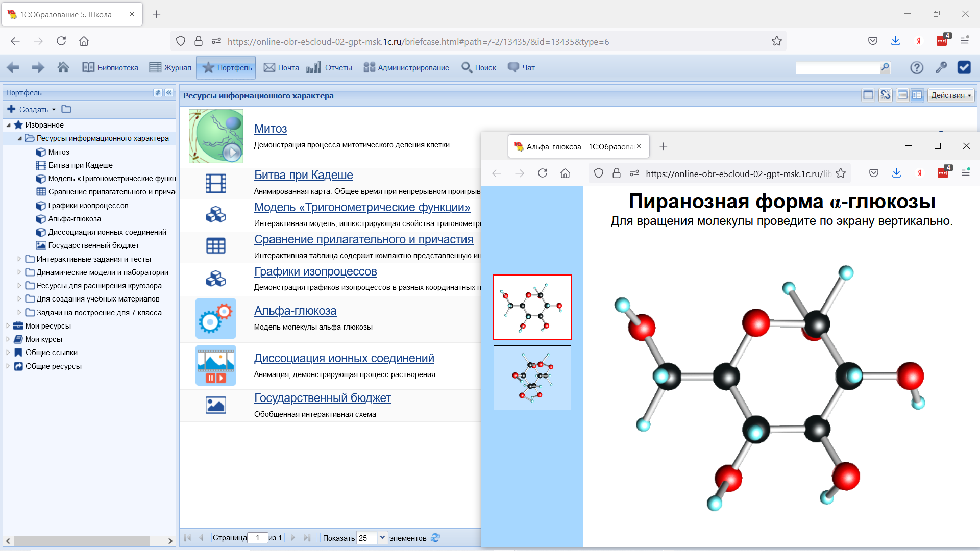
Task: Click the window icon in content header
Action: point(868,95)
